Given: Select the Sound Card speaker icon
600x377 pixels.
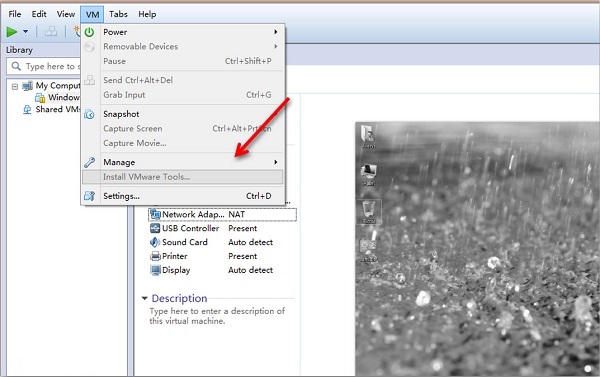Looking at the screenshot, I should click(155, 242).
